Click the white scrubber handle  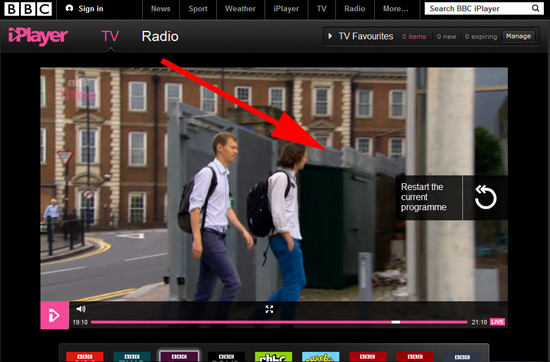coord(396,322)
